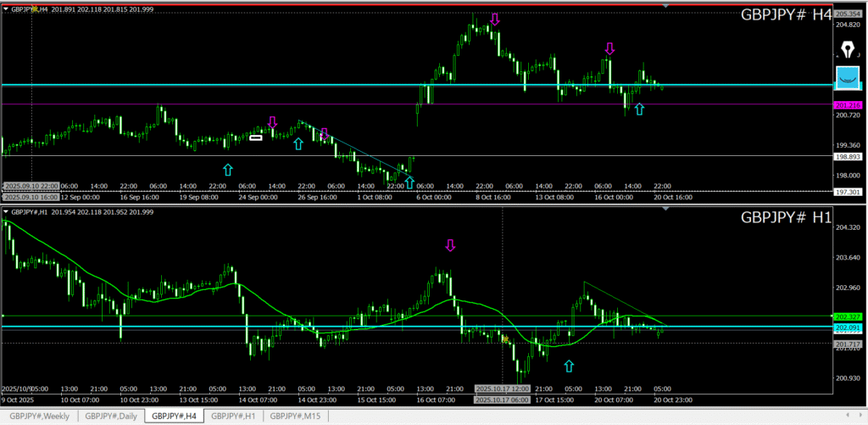Select magenta down arrow at H4 chart peak
Screen dimensions: 868x425
pos(495,19)
